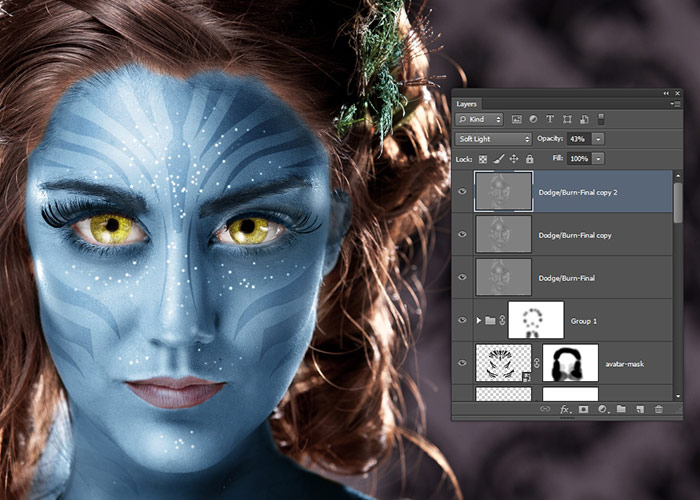Filter layers by smart object icon

584,119
